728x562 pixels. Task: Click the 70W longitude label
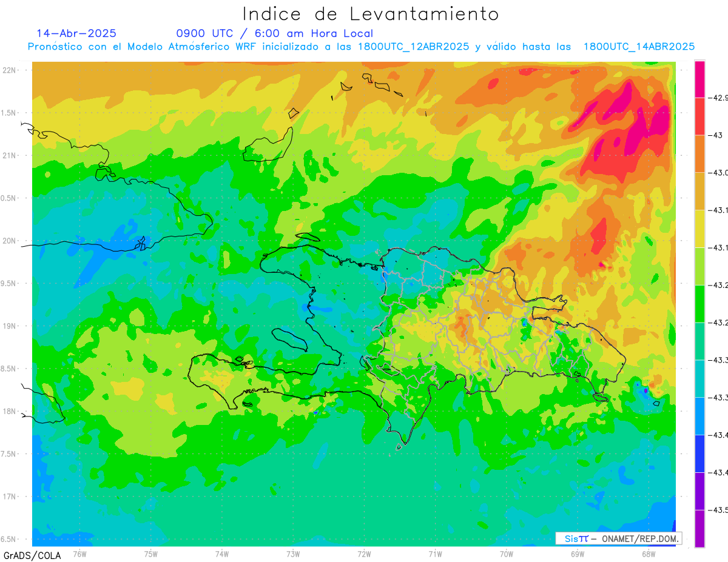coord(507,554)
